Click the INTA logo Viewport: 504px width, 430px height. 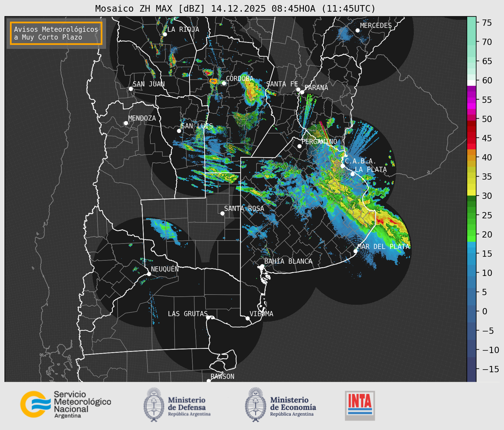pos(360,405)
